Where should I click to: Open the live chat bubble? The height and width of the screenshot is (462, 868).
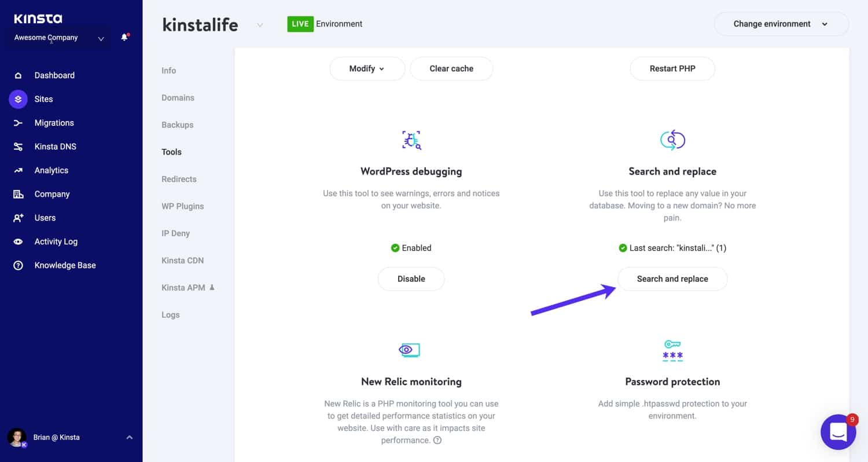tap(838, 432)
